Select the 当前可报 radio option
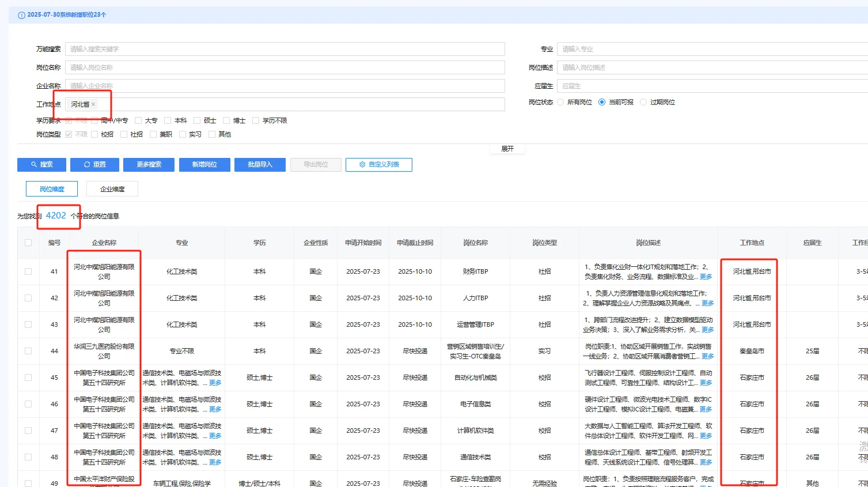 [602, 102]
